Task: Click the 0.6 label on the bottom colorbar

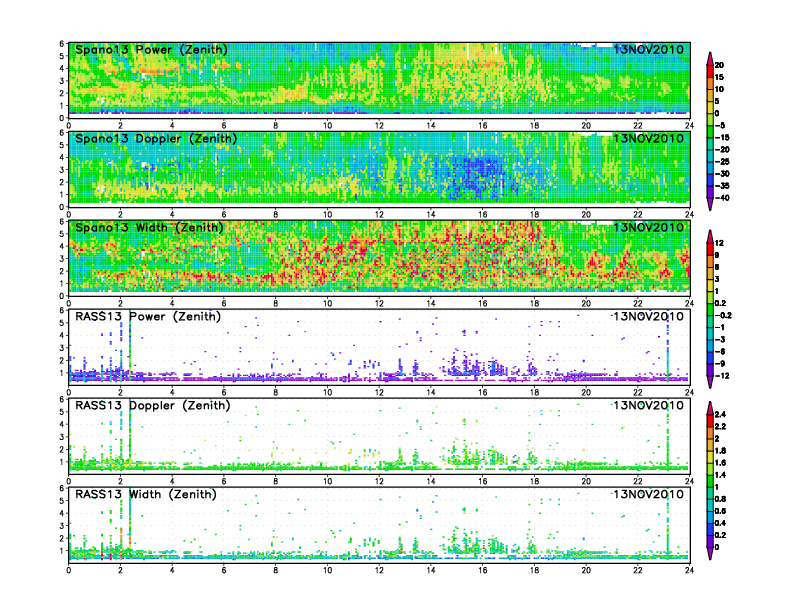Action: (x=720, y=511)
